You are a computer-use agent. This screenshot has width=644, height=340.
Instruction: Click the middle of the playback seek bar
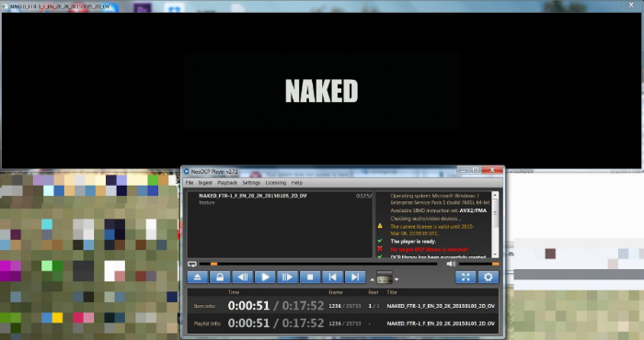318,264
